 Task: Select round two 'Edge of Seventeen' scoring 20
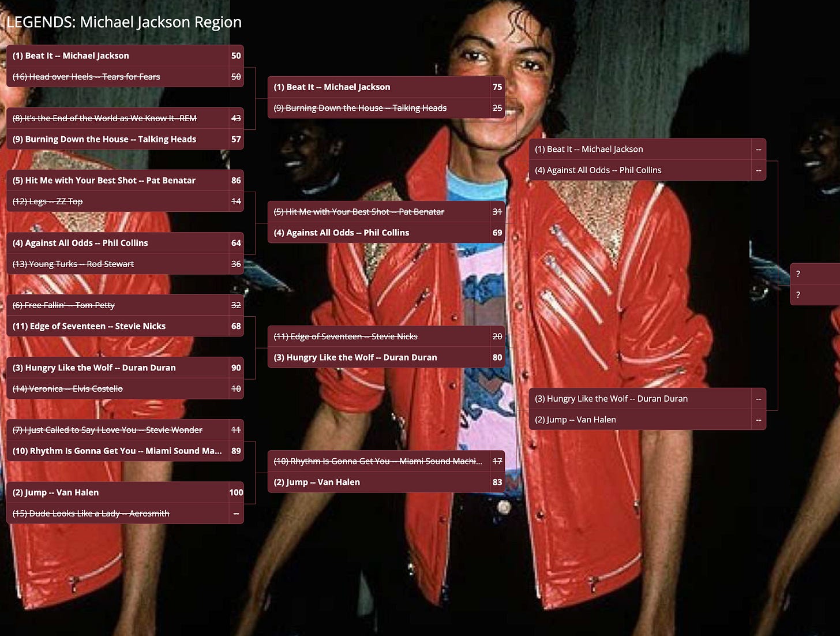tap(387, 336)
